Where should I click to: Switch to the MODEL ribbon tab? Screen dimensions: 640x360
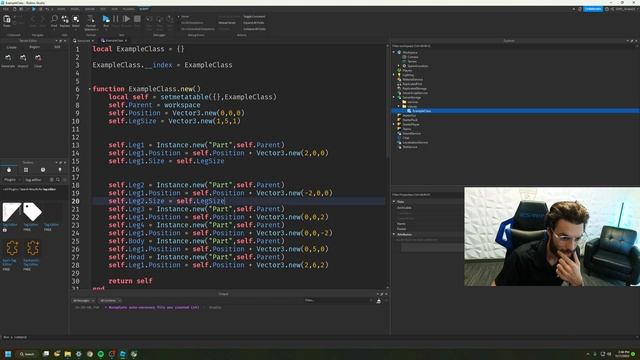[75, 9]
